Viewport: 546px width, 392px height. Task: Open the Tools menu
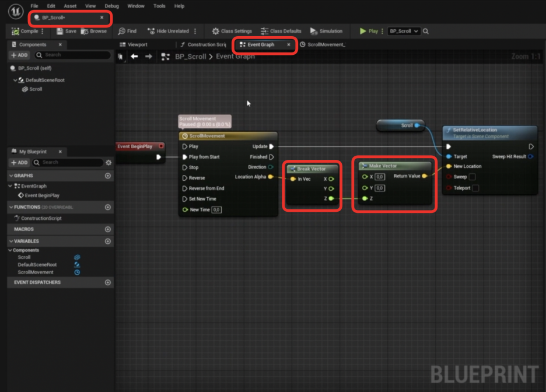click(x=159, y=6)
